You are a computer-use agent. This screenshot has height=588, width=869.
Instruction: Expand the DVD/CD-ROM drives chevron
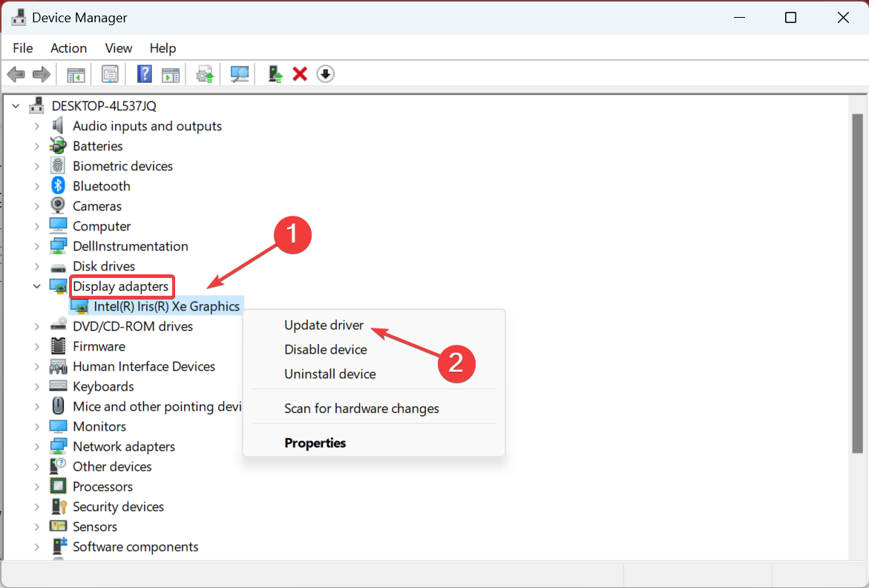(37, 327)
